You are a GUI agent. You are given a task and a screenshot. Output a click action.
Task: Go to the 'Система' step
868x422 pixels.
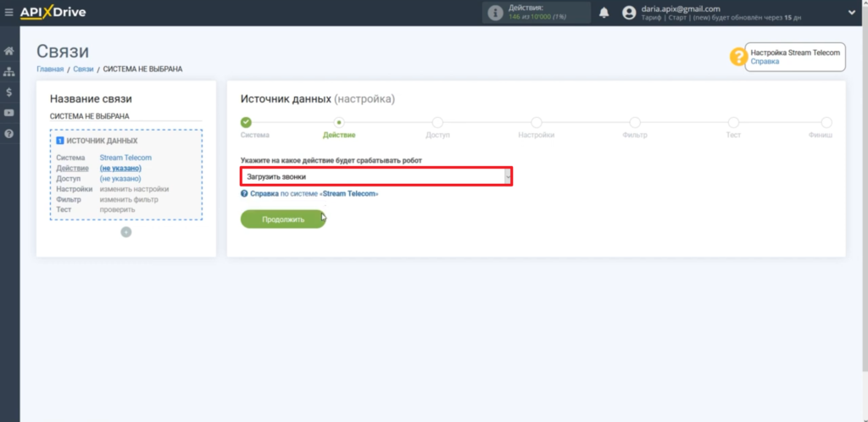pyautogui.click(x=247, y=123)
